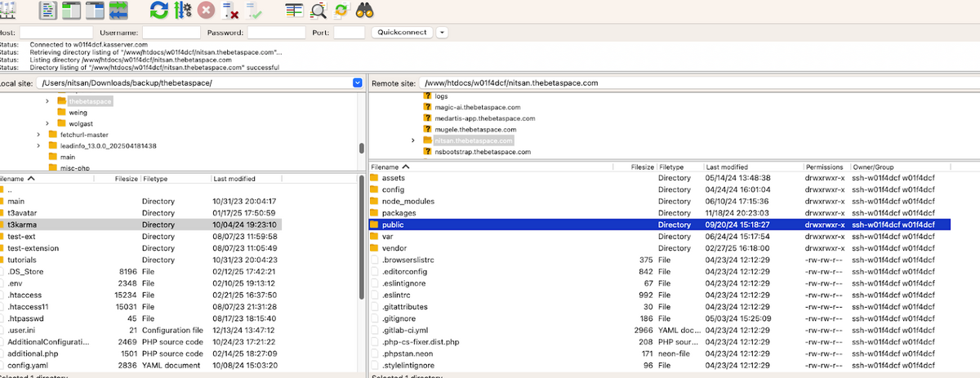Screen dimensions: 980x378
Task: Open the directory listing filters dialog
Action: 295,11
